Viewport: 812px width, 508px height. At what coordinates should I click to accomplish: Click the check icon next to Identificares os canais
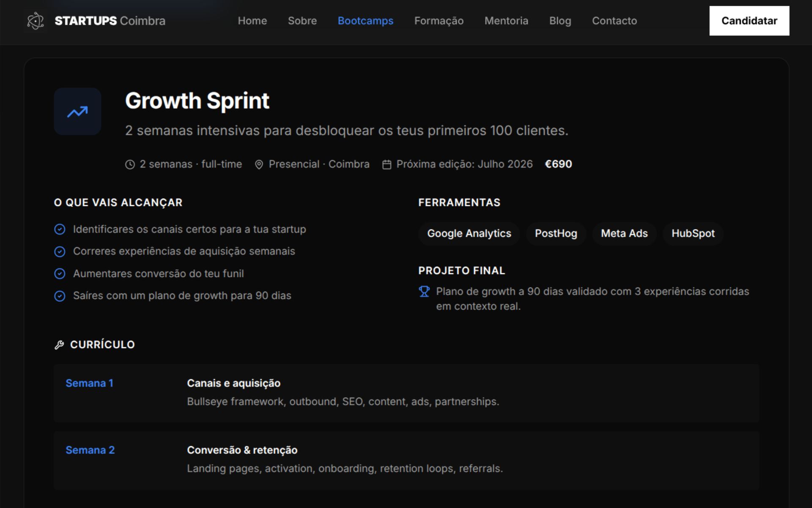60,229
